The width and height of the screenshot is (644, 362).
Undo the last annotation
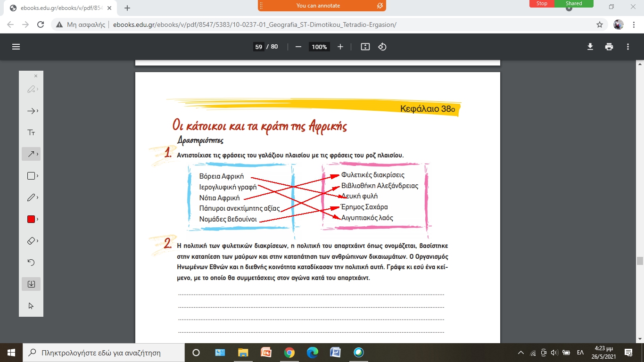[x=31, y=263]
